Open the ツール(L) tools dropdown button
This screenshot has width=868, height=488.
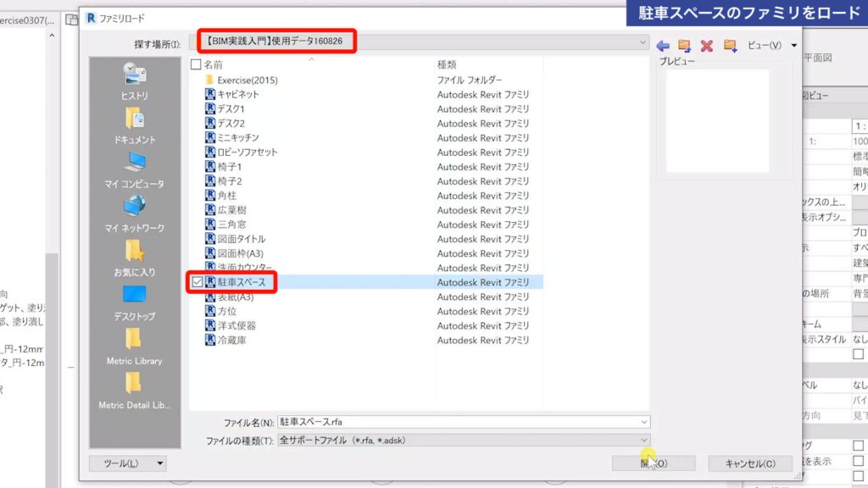128,463
